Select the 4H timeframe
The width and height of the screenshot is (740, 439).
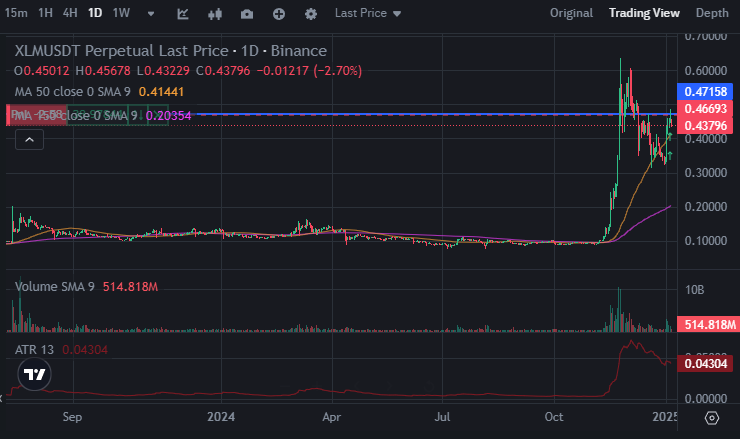tap(70, 13)
